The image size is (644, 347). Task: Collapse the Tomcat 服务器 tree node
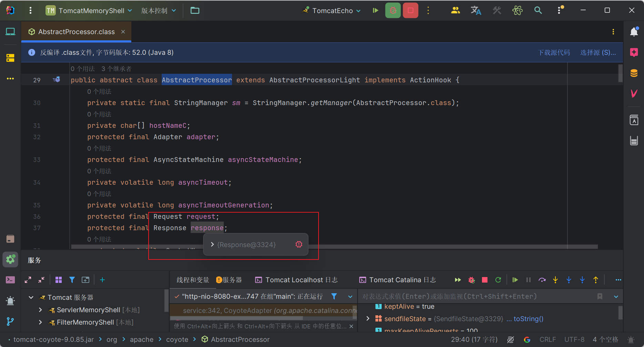[x=31, y=297]
